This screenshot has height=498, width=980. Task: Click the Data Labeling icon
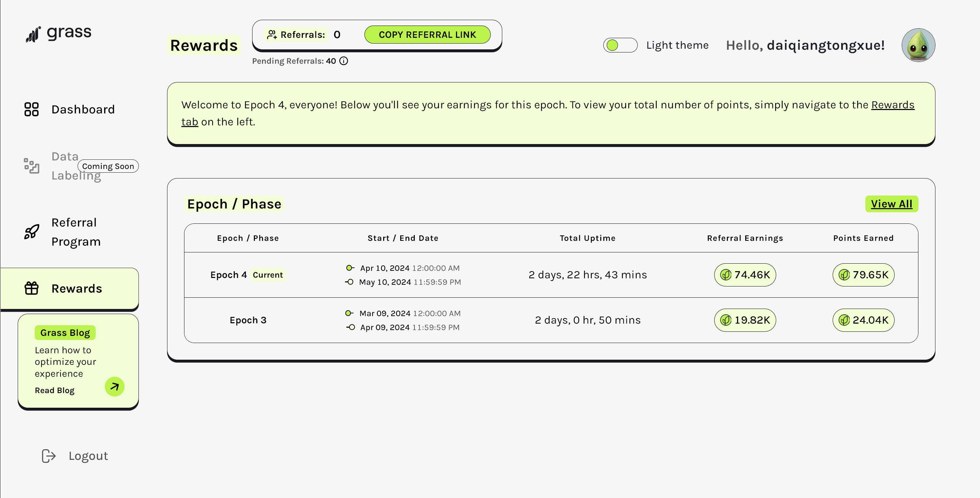[x=31, y=166]
